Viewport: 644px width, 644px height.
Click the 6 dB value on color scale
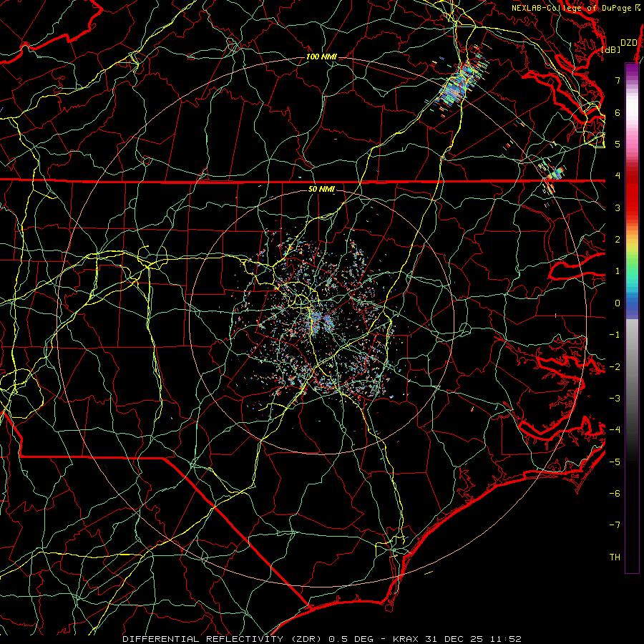point(618,112)
